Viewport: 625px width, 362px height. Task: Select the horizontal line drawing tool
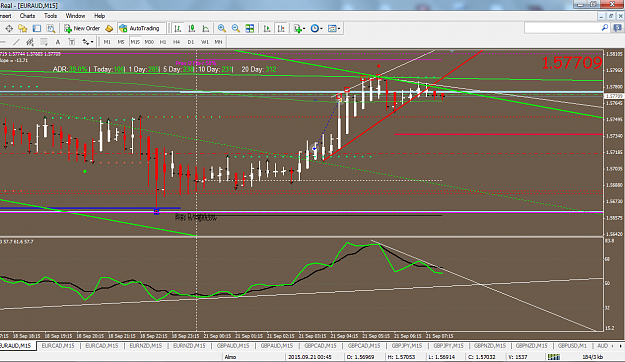tap(3, 42)
